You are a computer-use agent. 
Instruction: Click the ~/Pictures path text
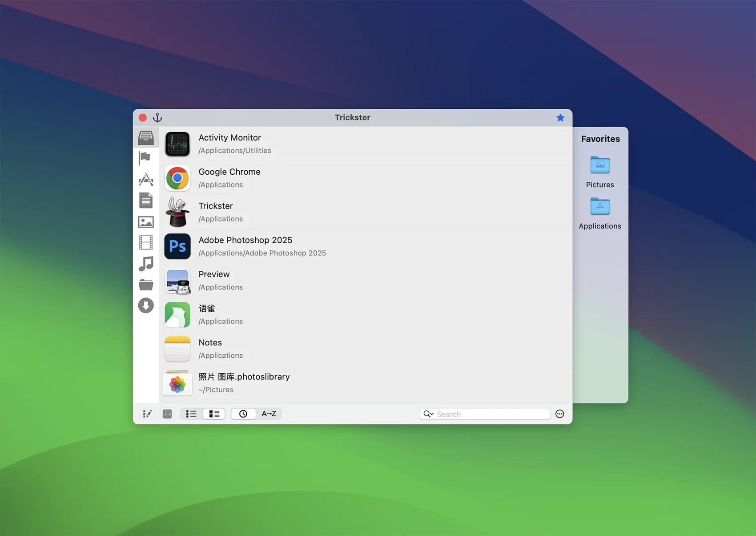216,390
